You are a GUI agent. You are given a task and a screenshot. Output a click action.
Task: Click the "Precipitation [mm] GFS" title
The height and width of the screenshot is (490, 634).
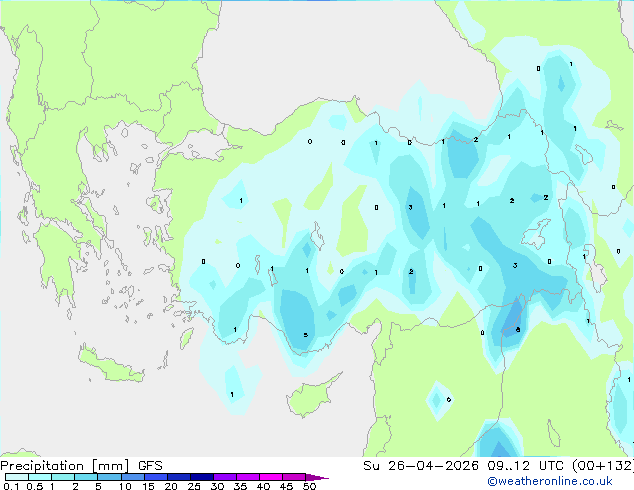(82, 466)
